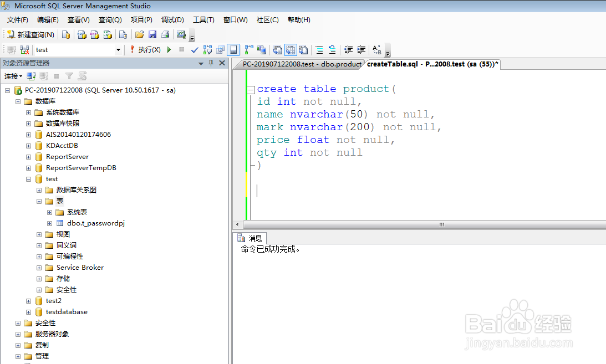Click the blue Parse checkmark icon
The image size is (606, 364).
[195, 50]
